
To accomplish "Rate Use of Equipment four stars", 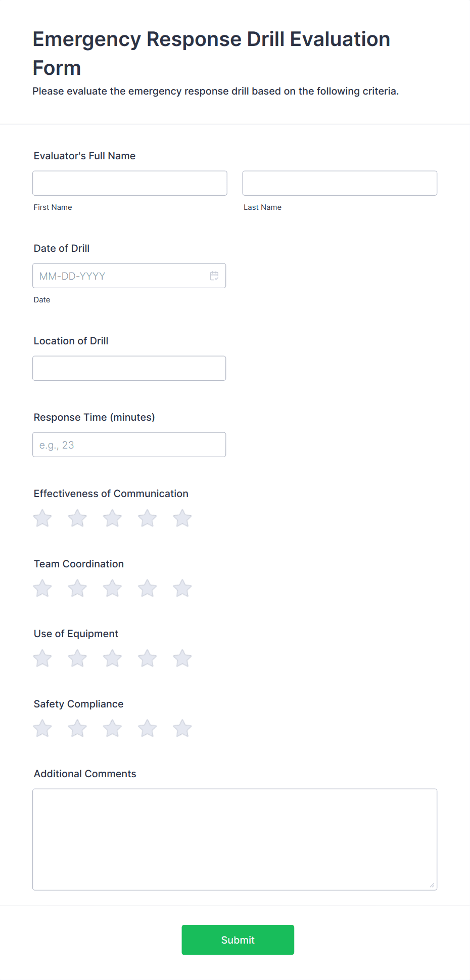I will tap(148, 658).
